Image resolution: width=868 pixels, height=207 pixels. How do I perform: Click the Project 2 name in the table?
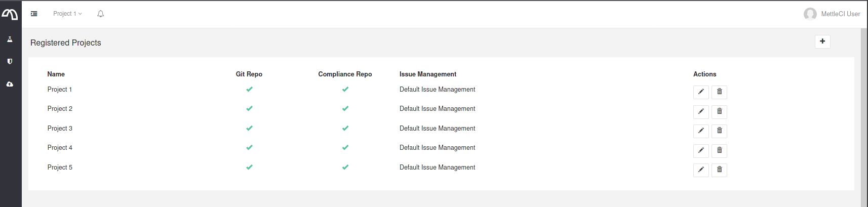(x=60, y=109)
